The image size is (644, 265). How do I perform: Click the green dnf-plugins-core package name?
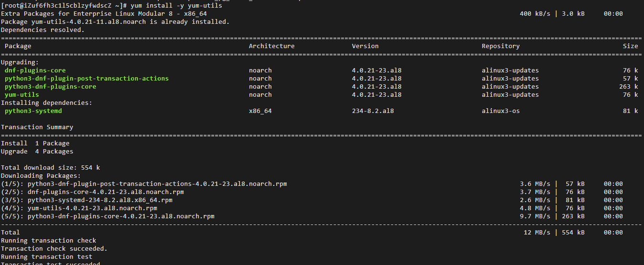35,71
